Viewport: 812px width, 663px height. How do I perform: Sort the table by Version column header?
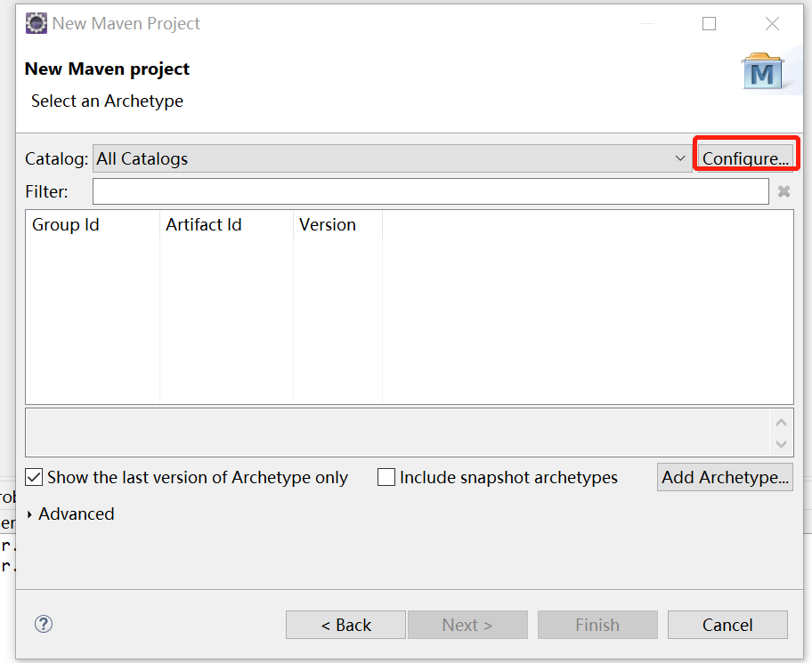(x=337, y=224)
